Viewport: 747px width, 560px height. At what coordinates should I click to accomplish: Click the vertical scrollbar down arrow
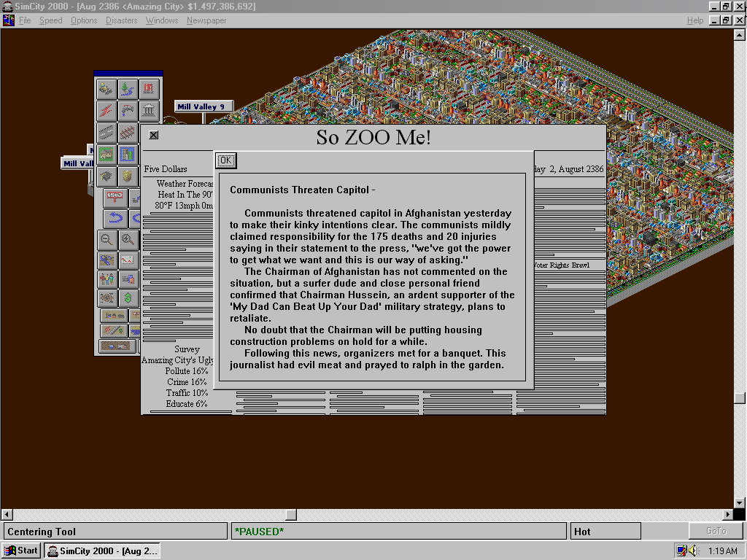tap(740, 503)
